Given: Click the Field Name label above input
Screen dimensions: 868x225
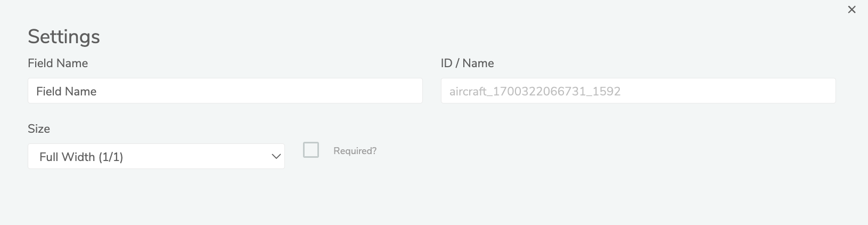Looking at the screenshot, I should pos(58,63).
